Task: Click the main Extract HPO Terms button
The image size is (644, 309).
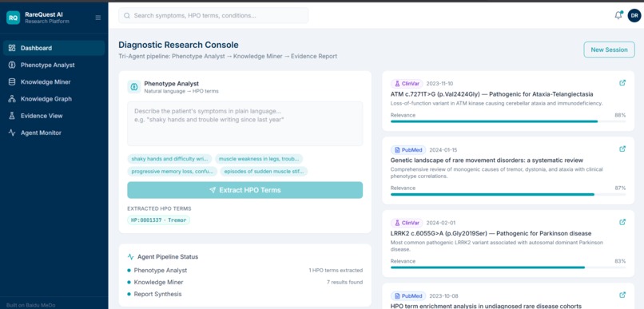Action: [x=244, y=190]
